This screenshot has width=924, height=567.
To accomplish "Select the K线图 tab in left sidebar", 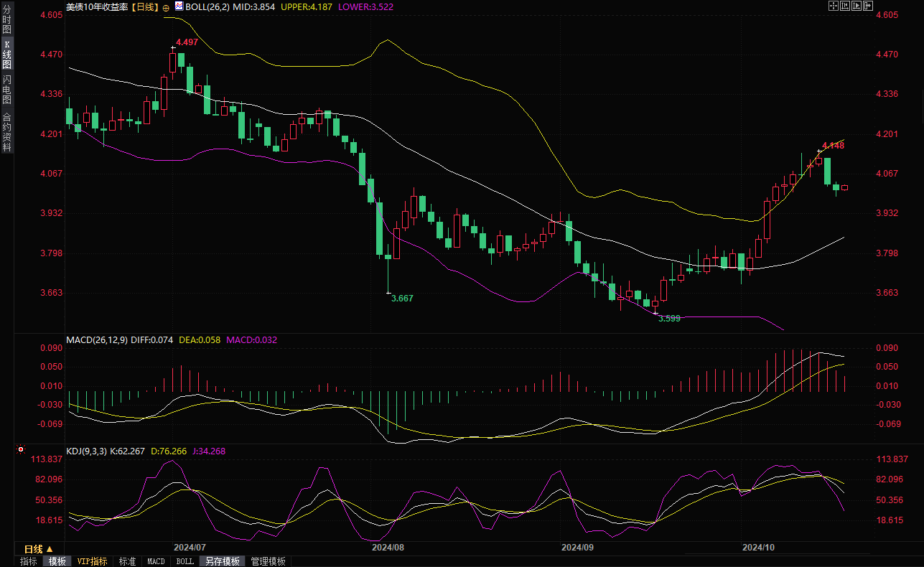I will tap(6, 55).
